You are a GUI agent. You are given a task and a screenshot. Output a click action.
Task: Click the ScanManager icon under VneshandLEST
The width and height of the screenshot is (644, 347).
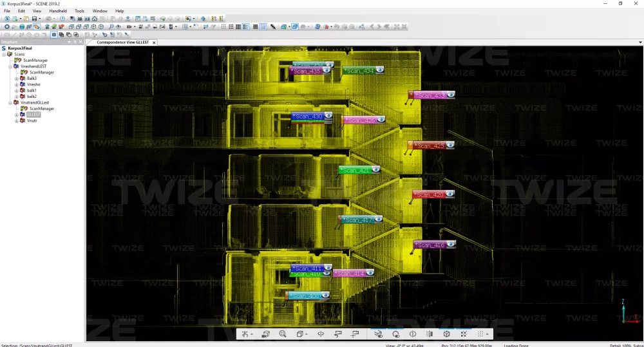(x=24, y=72)
